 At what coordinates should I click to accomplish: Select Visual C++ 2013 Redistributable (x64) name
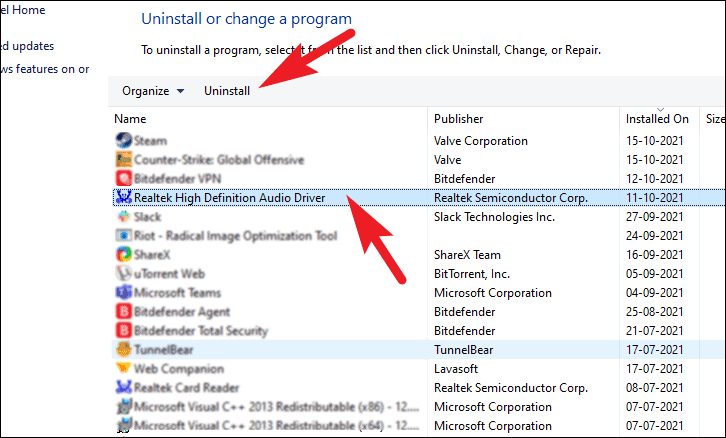276,425
